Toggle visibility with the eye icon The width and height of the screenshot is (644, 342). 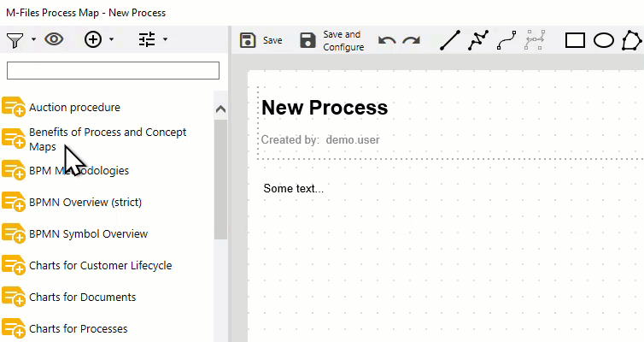pyautogui.click(x=54, y=39)
